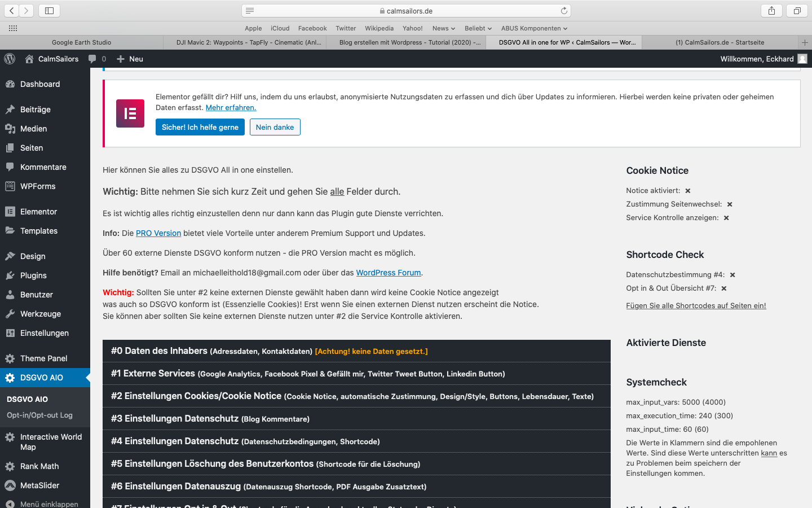Open Medien library in the sidebar
812x508 pixels.
pyautogui.click(x=45, y=129)
